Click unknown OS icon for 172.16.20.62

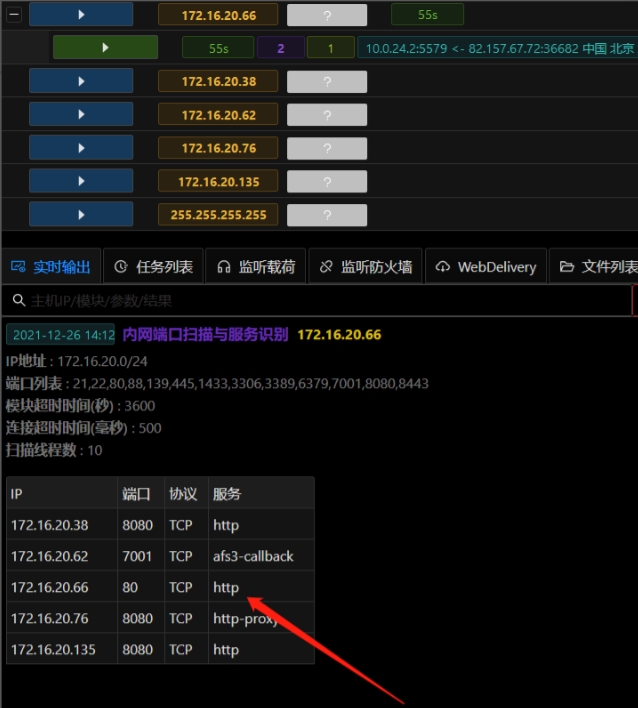tap(327, 115)
